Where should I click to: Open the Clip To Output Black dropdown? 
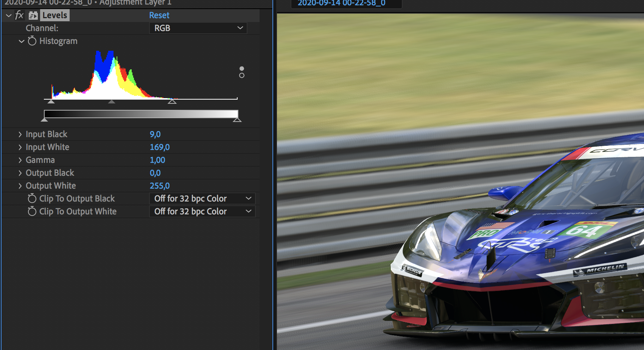(202, 198)
